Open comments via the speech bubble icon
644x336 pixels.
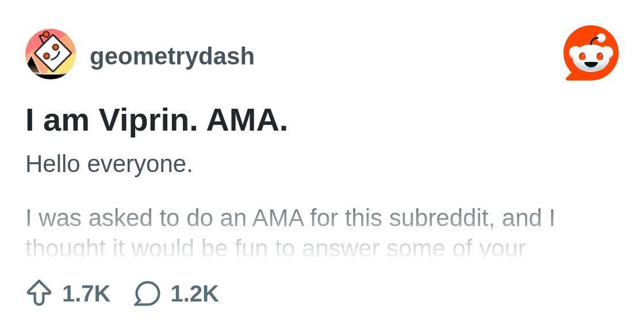pos(147,293)
